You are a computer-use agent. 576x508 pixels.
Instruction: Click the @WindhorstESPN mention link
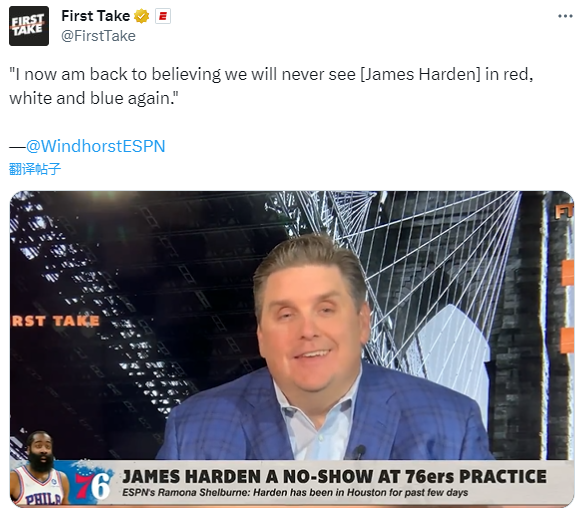(96, 146)
